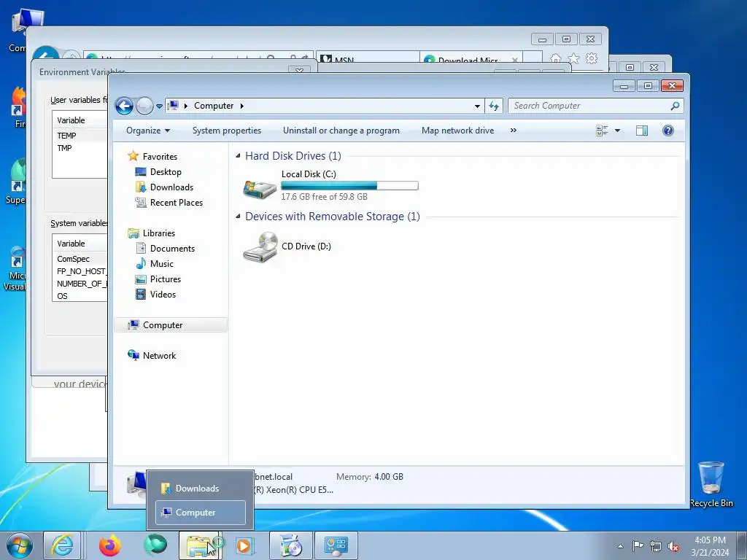Select the CD Drive (D:) icon
747x560 pixels.
[260, 246]
